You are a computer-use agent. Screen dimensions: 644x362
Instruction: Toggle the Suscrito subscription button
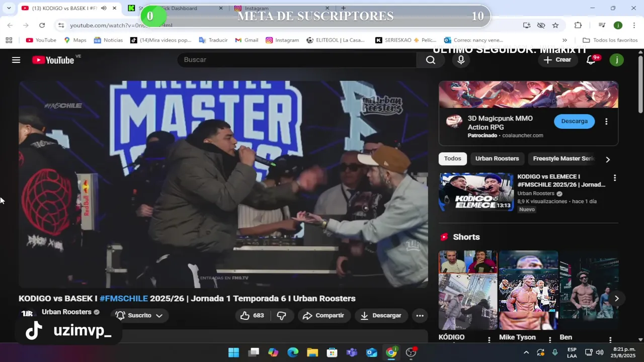coord(139,315)
